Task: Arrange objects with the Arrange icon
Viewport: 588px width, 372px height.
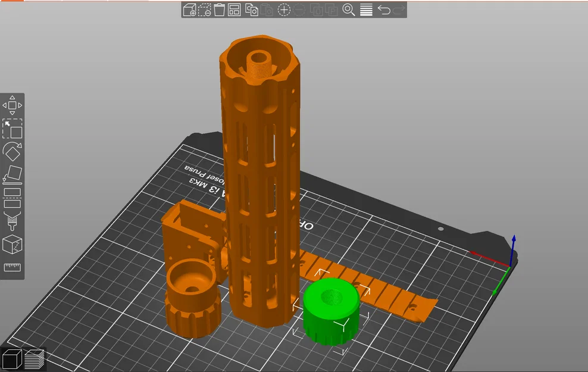Action: click(234, 10)
